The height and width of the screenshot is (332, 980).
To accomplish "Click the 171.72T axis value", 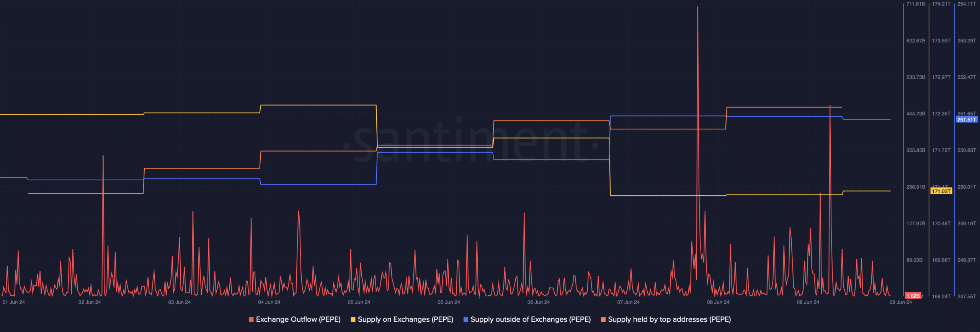I will point(941,150).
